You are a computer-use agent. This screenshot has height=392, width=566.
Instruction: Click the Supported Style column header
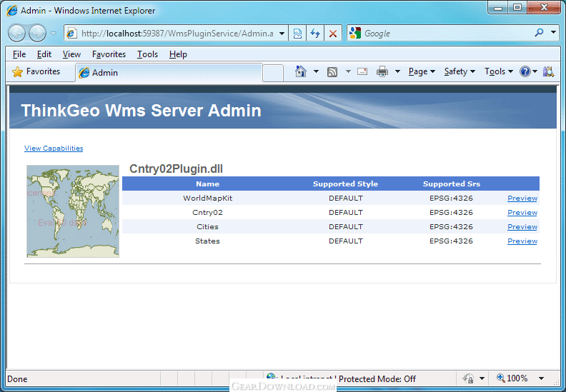click(x=345, y=184)
